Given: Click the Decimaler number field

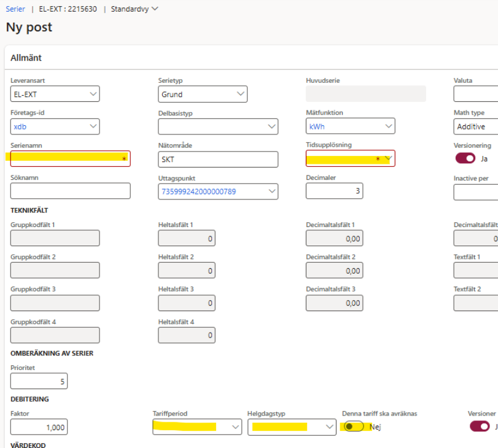Looking at the screenshot, I should click(x=334, y=191).
